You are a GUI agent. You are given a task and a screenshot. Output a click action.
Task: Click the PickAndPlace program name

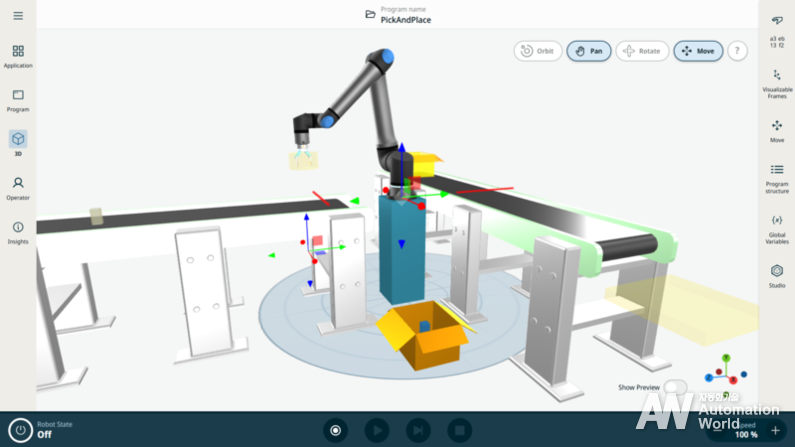pyautogui.click(x=406, y=20)
